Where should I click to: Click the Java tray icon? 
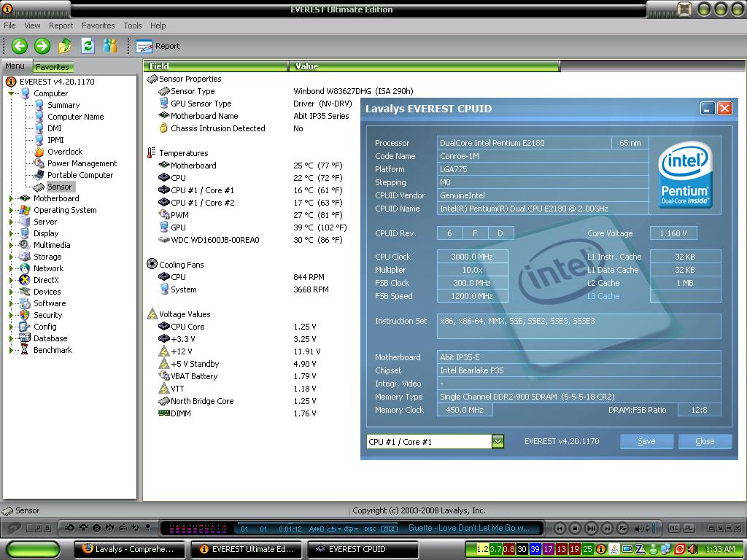pos(614,549)
